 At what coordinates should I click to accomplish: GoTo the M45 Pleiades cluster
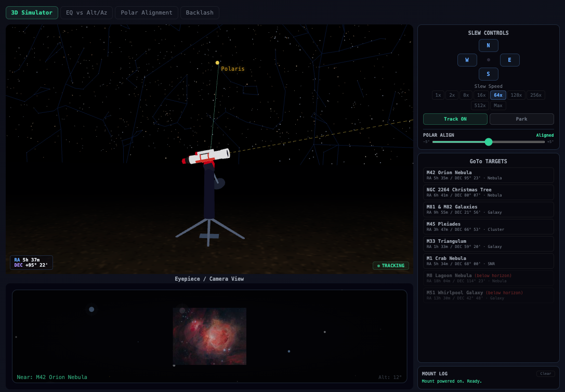coord(488,226)
